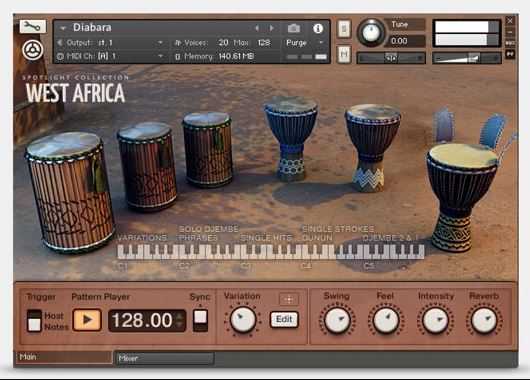Mute the instrument with the M button
The image size is (530, 380).
(344, 54)
